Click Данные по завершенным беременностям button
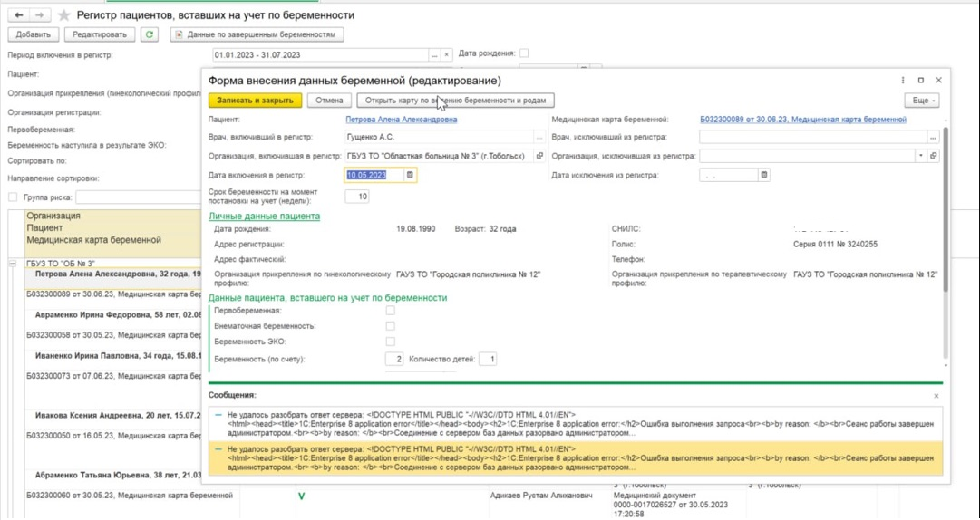 (257, 34)
